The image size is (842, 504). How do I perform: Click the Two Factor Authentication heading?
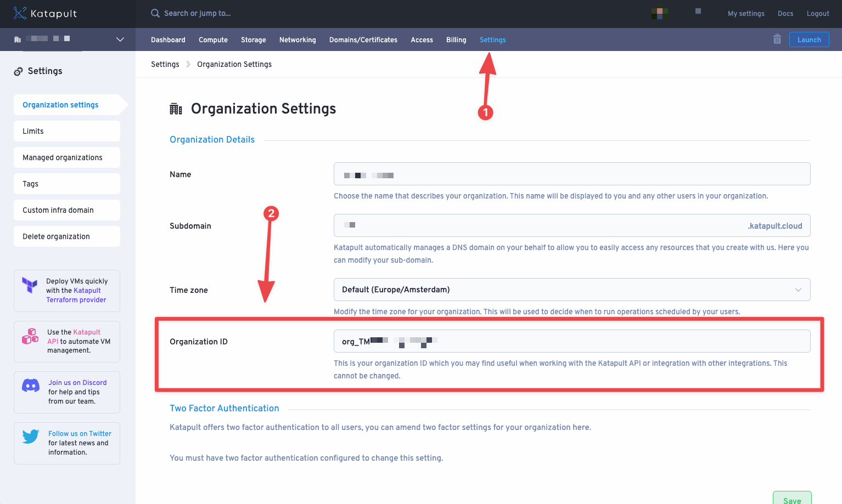(224, 409)
